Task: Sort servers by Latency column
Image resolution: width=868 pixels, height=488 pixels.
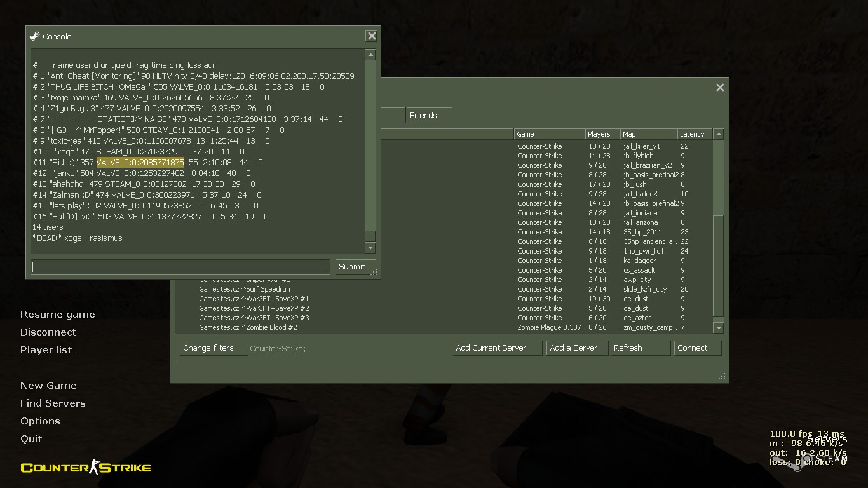Action: pyautogui.click(x=695, y=134)
